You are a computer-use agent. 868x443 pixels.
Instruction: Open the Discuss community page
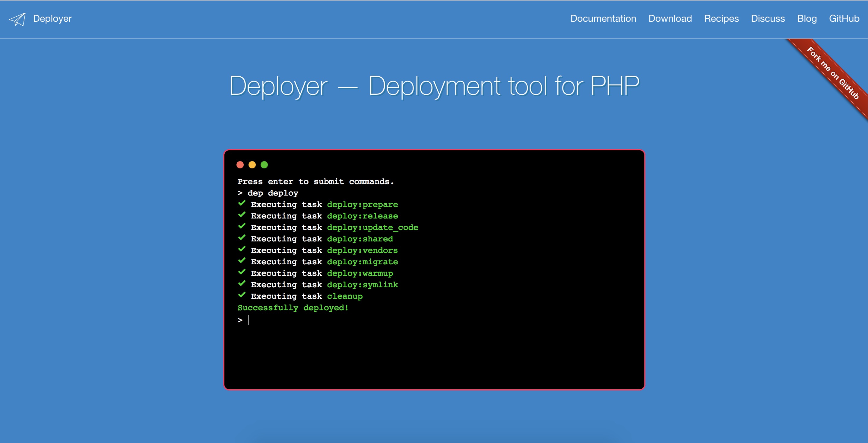[768, 18]
